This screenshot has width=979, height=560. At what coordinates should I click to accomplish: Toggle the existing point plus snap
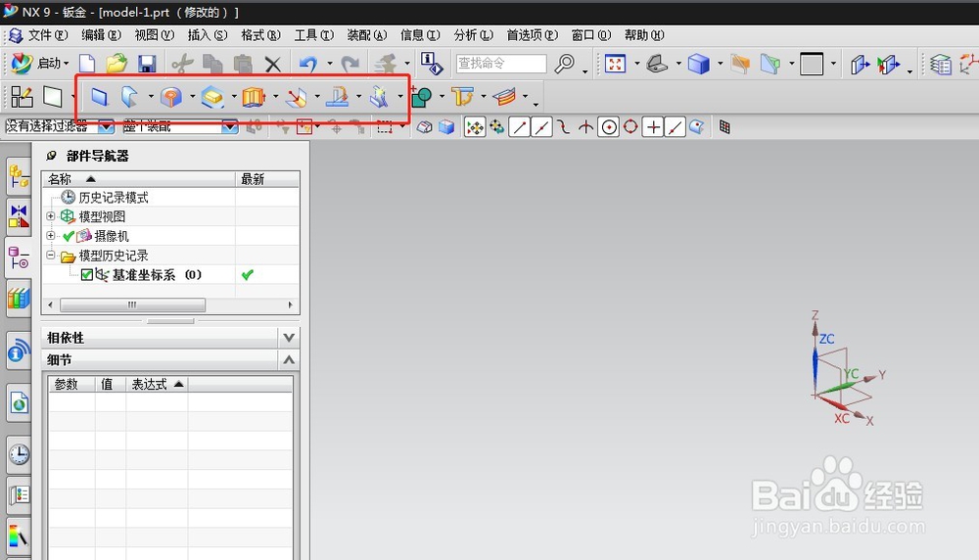(653, 127)
